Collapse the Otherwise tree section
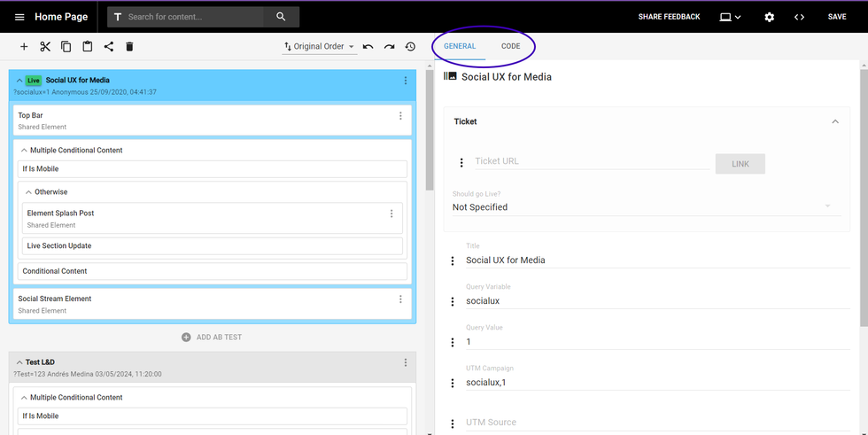 tap(28, 192)
